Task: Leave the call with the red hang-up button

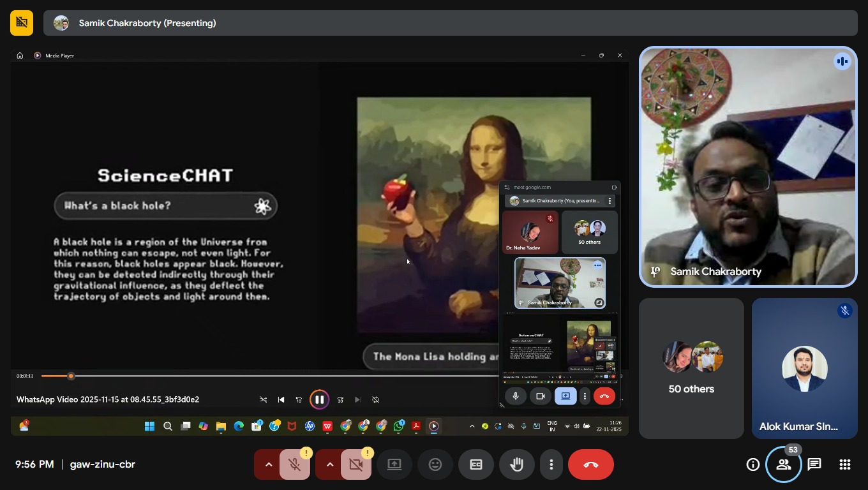Action: (590, 464)
